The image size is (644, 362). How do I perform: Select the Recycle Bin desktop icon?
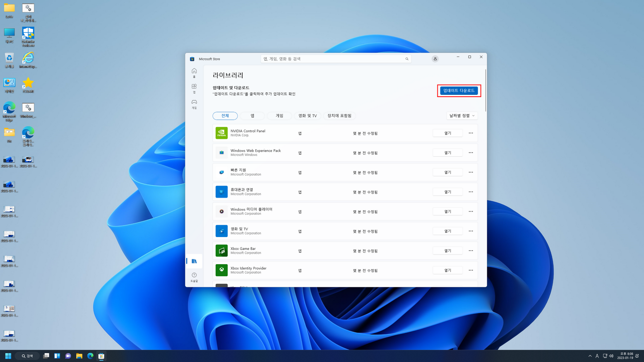(9, 60)
